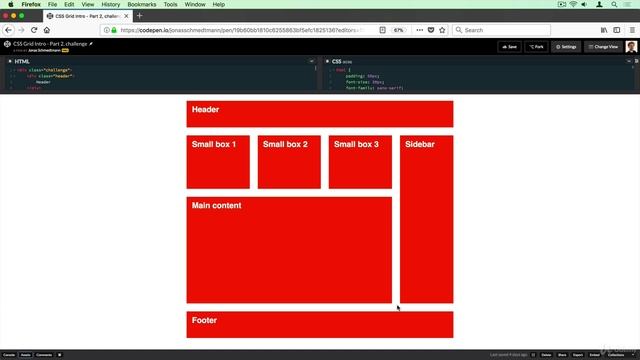Save page to Pocket

[431, 30]
